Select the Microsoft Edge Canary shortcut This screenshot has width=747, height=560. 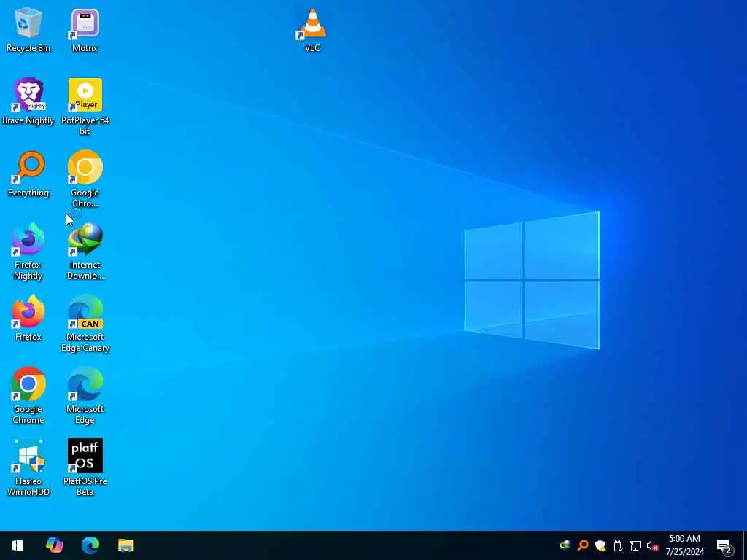click(85, 324)
